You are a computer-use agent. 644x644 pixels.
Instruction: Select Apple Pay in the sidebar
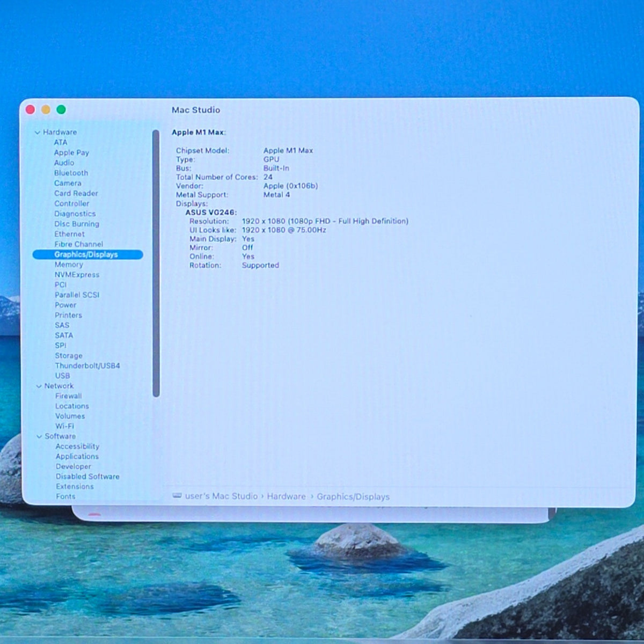coord(71,152)
